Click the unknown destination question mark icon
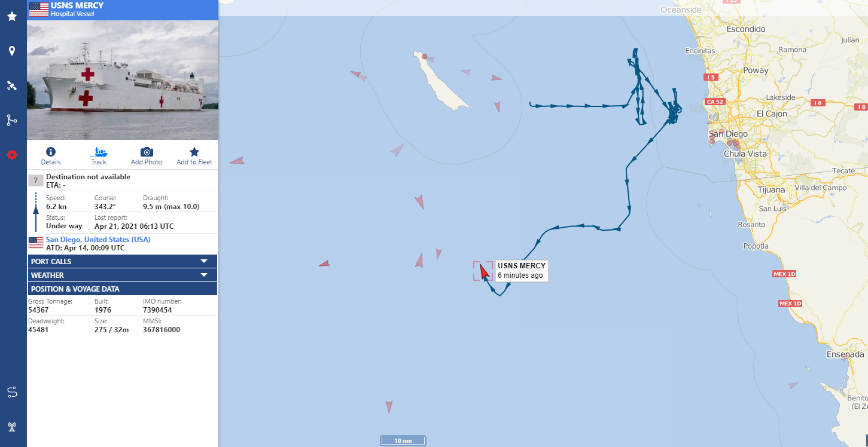This screenshot has height=447, width=868. coord(36,180)
